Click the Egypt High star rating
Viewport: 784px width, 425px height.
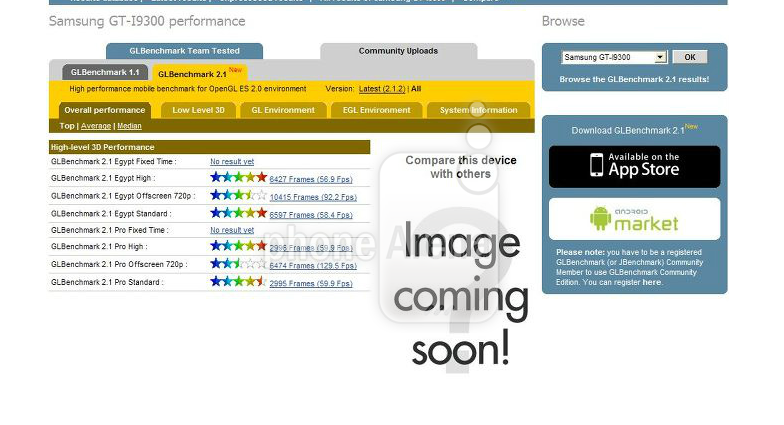point(238,178)
